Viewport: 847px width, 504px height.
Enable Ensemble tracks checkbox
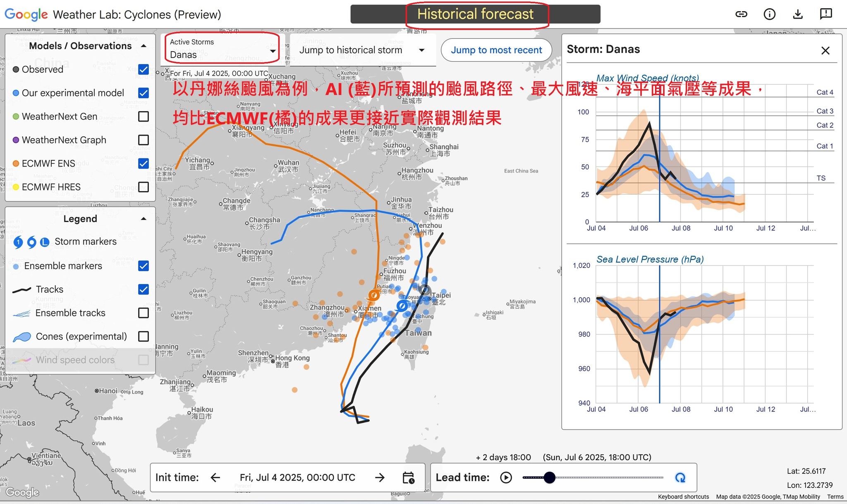click(144, 313)
